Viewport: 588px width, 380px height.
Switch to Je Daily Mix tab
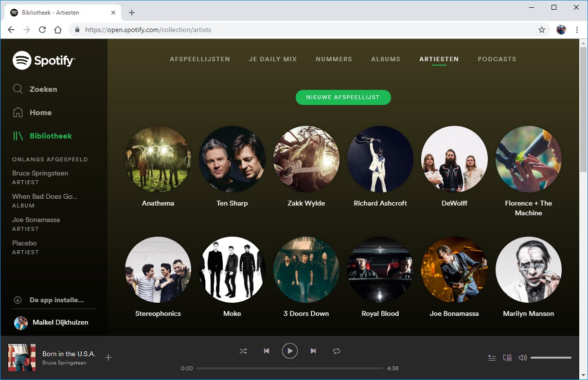(273, 59)
